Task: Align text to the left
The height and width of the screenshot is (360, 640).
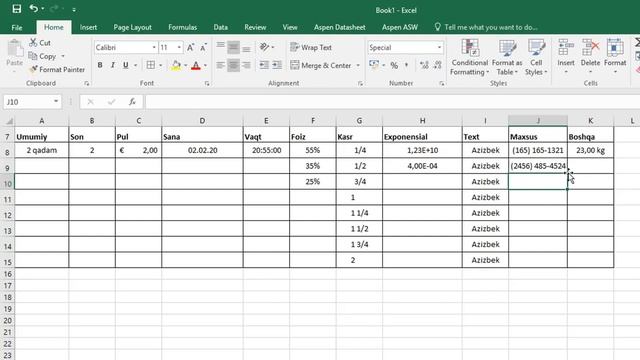Action: [x=220, y=65]
